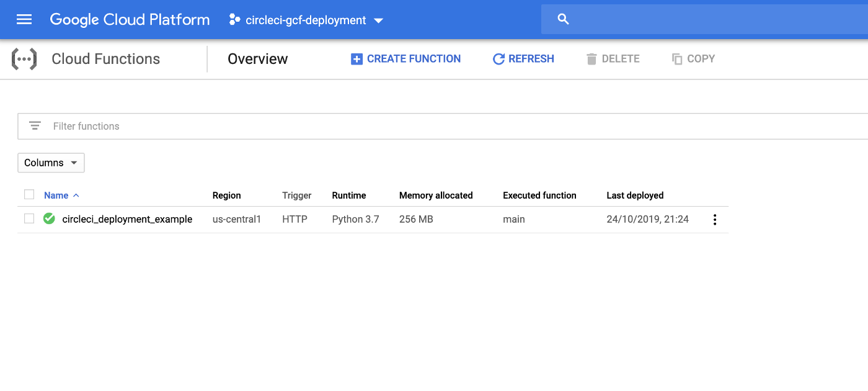Click the green status checkmark for circleci_deployment_example
Screen dimensions: 868x391
click(49, 219)
